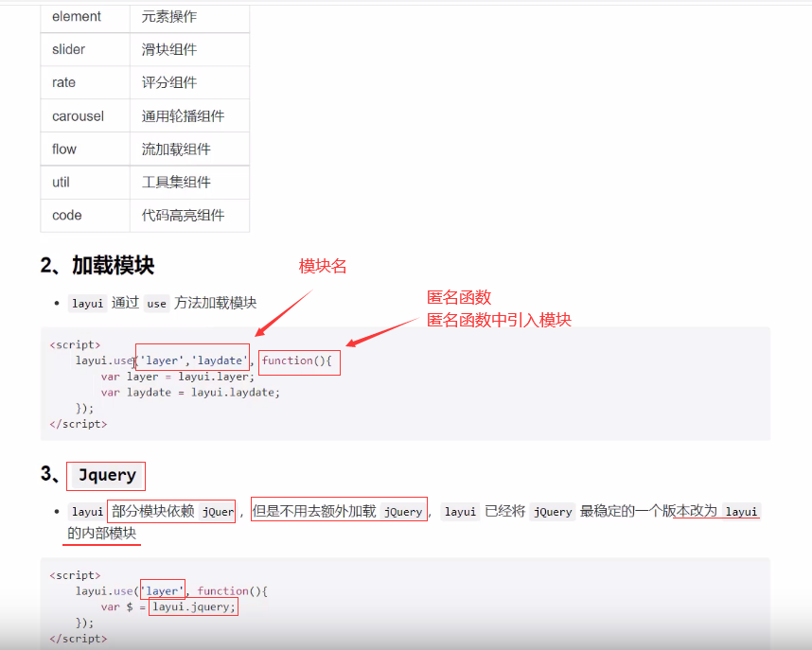
Task: Click the heading '2、加载模块'
Action: tap(97, 265)
